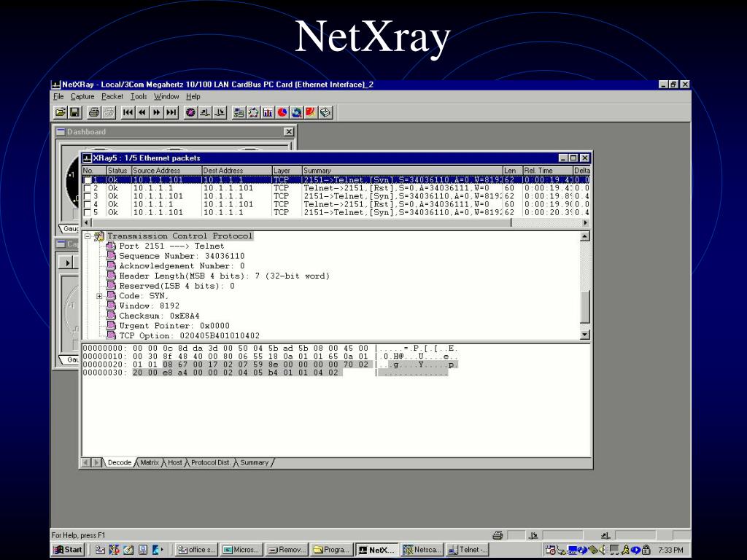Open the Address Book icon in toolbar

pyautogui.click(x=325, y=112)
